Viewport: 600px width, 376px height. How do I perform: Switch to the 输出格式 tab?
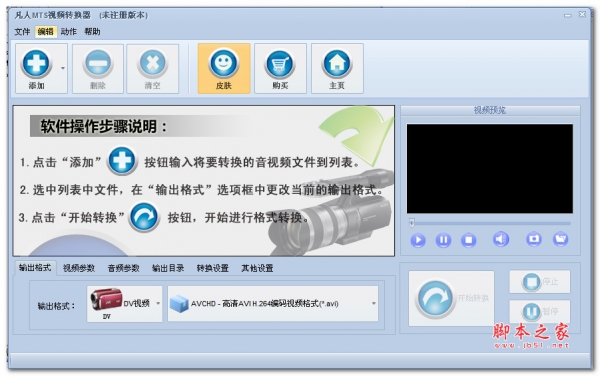click(x=35, y=268)
